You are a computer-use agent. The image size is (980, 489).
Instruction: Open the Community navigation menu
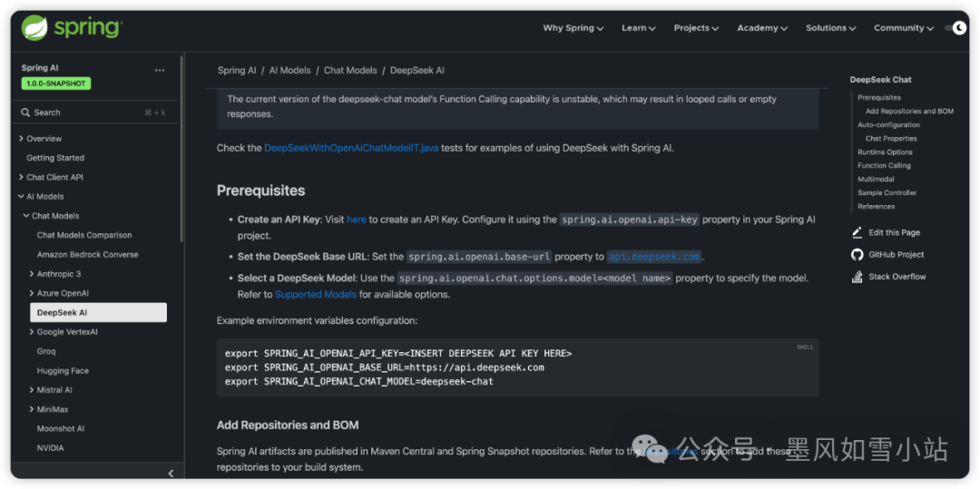(903, 28)
